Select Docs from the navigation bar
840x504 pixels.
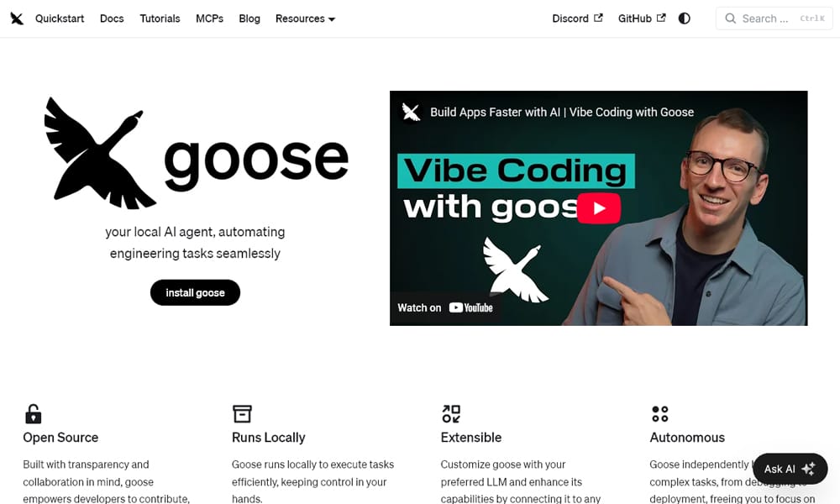[x=112, y=18]
